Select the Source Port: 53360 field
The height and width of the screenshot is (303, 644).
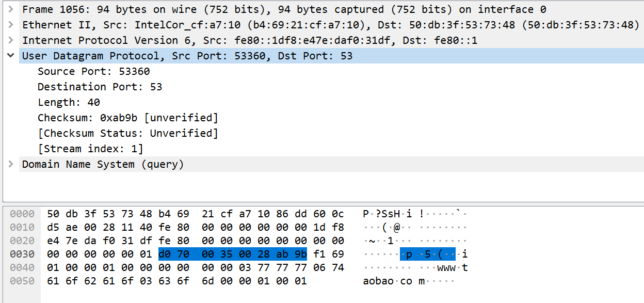(x=93, y=71)
